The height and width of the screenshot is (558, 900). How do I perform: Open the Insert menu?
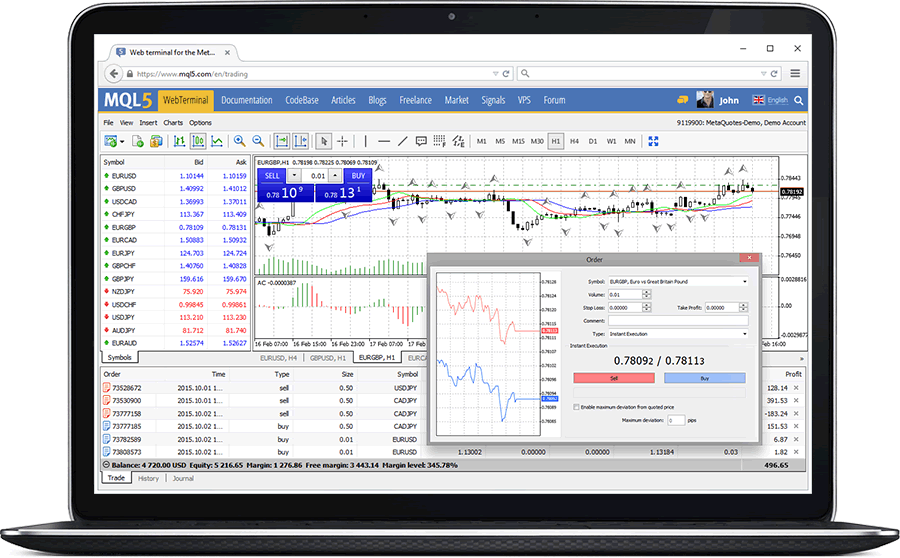pyautogui.click(x=148, y=122)
